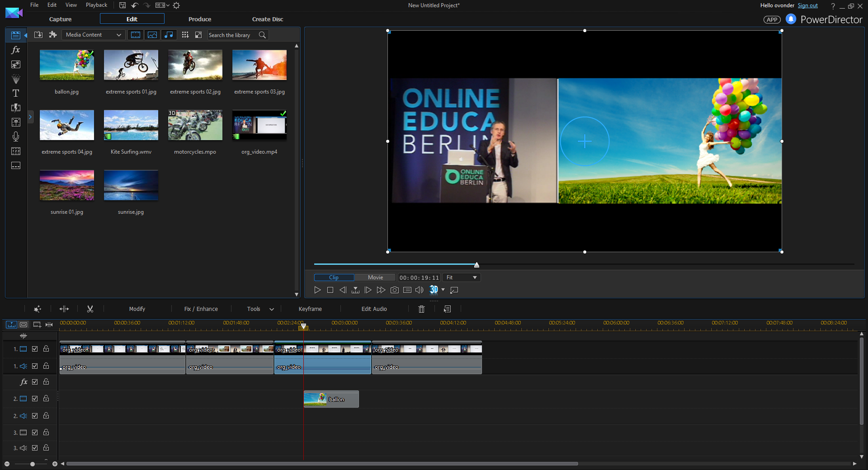Screen dimensions: 868x470
Task: Click the snapshot camera icon
Action: (394, 290)
